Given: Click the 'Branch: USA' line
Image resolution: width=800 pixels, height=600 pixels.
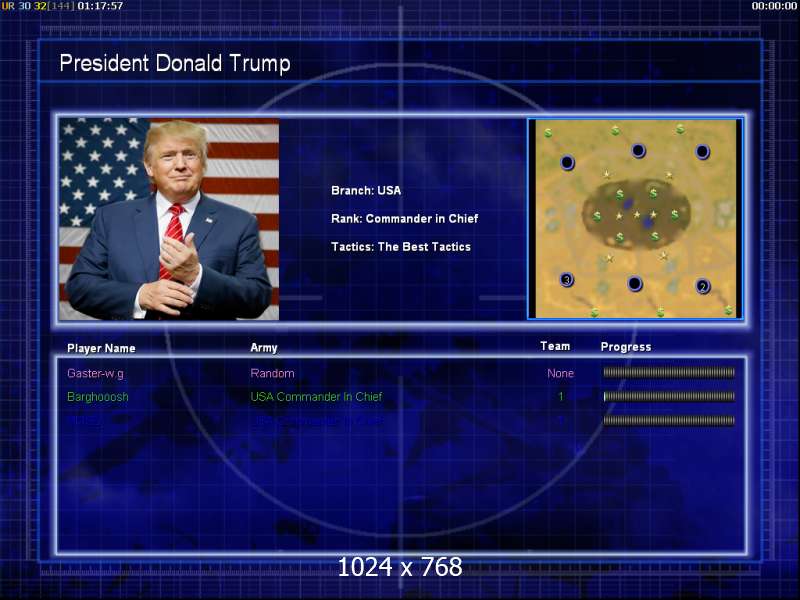Looking at the screenshot, I should (366, 191).
